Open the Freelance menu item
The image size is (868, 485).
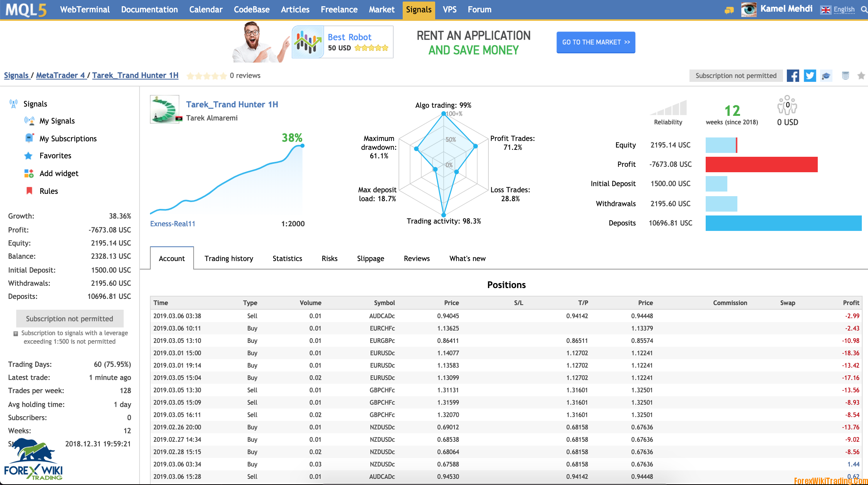pos(339,10)
